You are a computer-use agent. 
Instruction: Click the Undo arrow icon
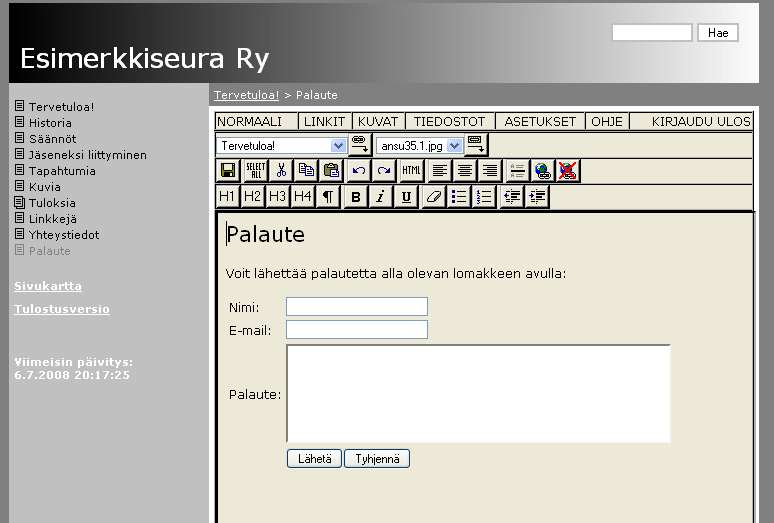(358, 171)
